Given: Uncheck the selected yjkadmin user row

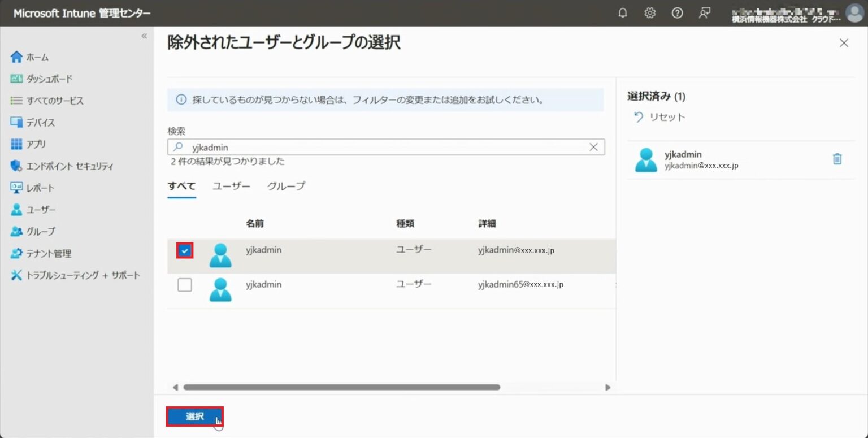Looking at the screenshot, I should [184, 249].
